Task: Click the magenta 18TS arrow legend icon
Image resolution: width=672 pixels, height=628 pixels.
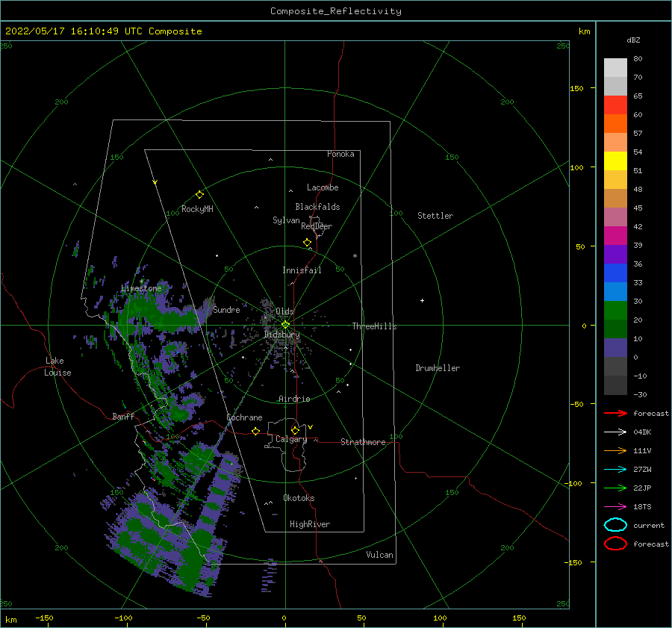Action: tap(615, 507)
